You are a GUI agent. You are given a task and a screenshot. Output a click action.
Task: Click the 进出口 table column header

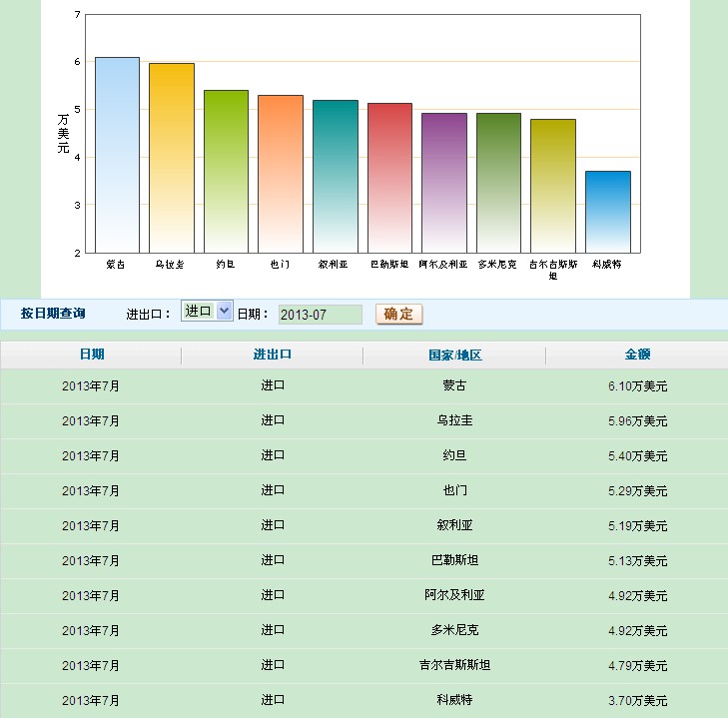pyautogui.click(x=273, y=355)
